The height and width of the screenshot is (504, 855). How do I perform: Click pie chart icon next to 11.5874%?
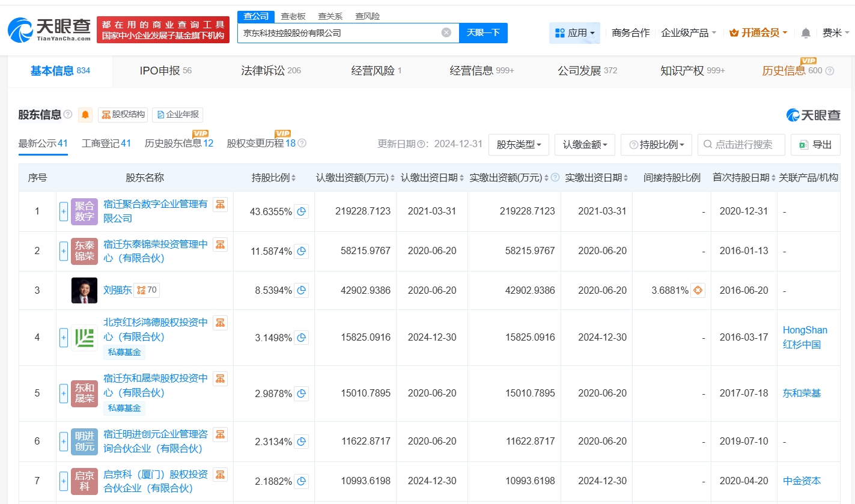tap(302, 251)
